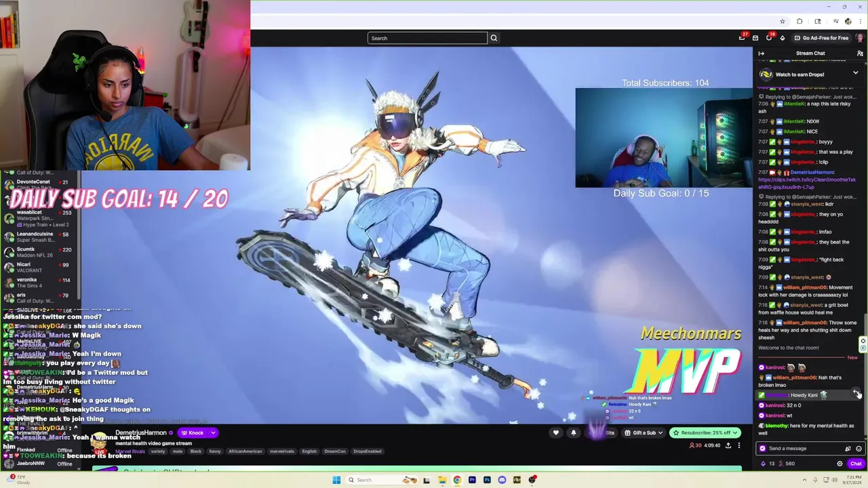
Task: Open Adobe Photoshop from the taskbar
Action: (487, 480)
